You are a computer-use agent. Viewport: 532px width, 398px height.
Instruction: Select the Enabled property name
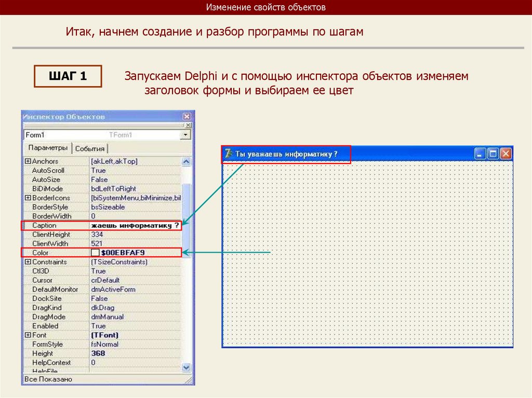tap(46, 326)
